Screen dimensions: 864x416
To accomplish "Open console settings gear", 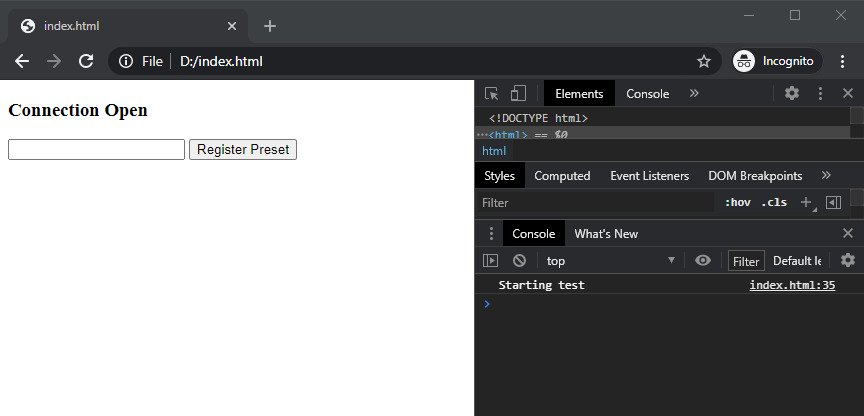I will [x=847, y=260].
